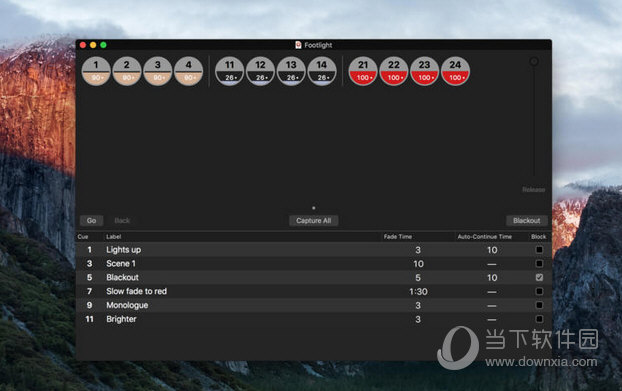Image resolution: width=622 pixels, height=391 pixels.
Task: Select channel 12 light icon
Action: (x=261, y=71)
